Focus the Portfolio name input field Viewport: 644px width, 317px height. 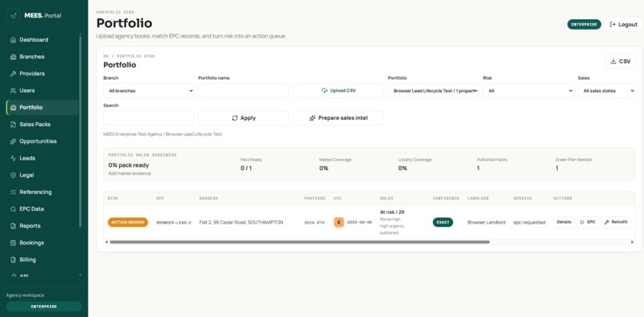pos(244,91)
